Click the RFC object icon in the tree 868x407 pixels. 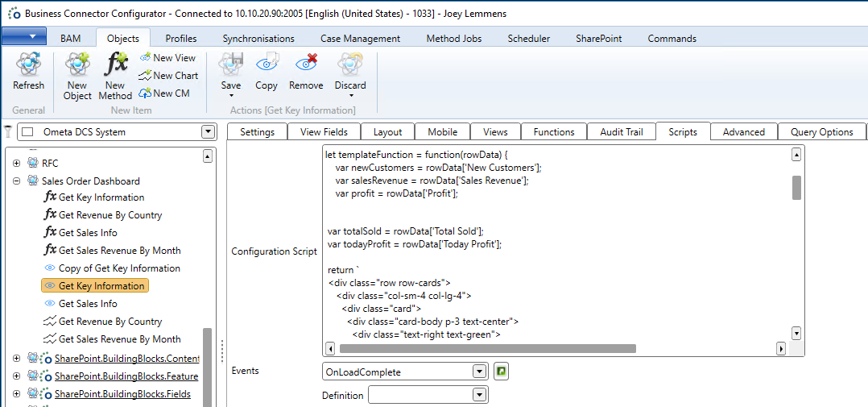pos(33,164)
